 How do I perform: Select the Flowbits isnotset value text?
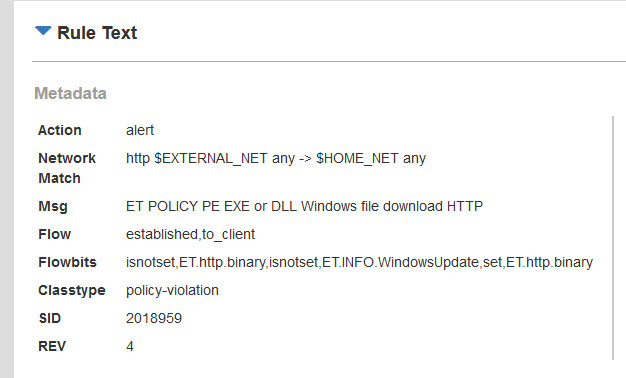tap(359, 262)
